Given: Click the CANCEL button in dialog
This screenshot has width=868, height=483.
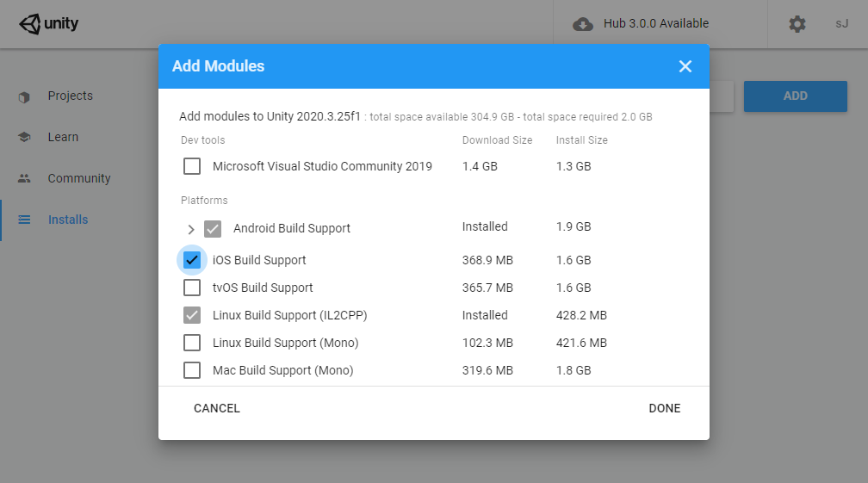Looking at the screenshot, I should 217,408.
